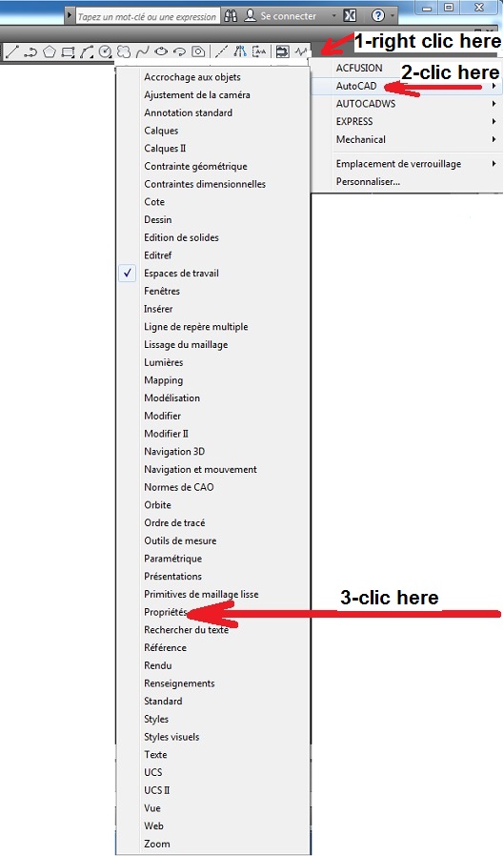Select the Ellipse tool icon

pos(161,51)
